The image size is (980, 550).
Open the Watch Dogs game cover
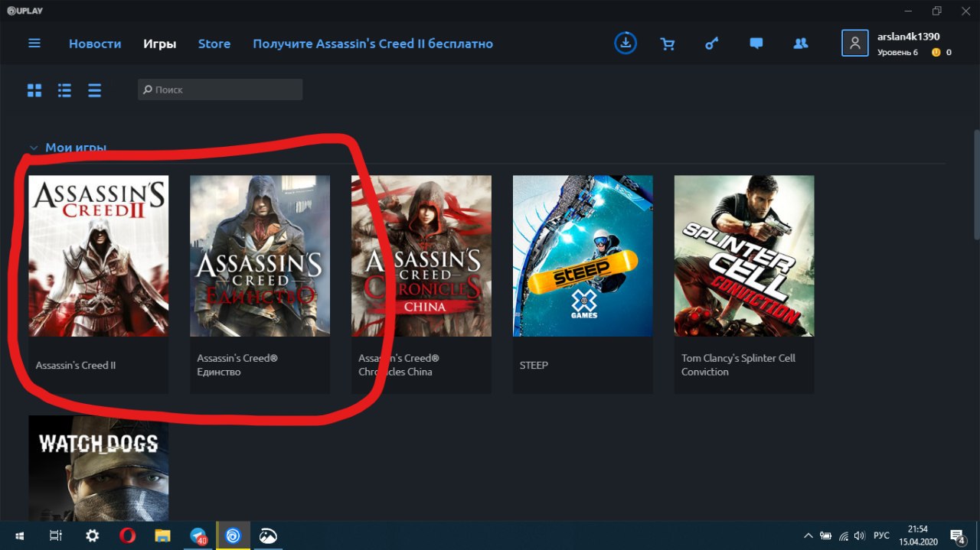98,468
